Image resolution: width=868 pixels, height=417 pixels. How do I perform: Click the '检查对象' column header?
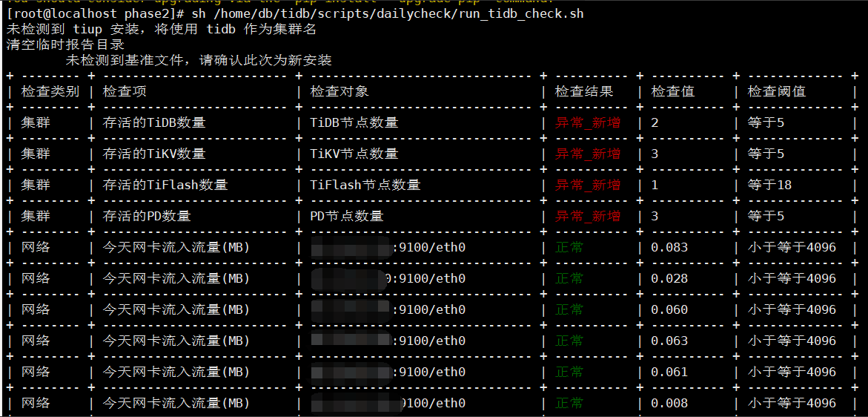point(339,91)
